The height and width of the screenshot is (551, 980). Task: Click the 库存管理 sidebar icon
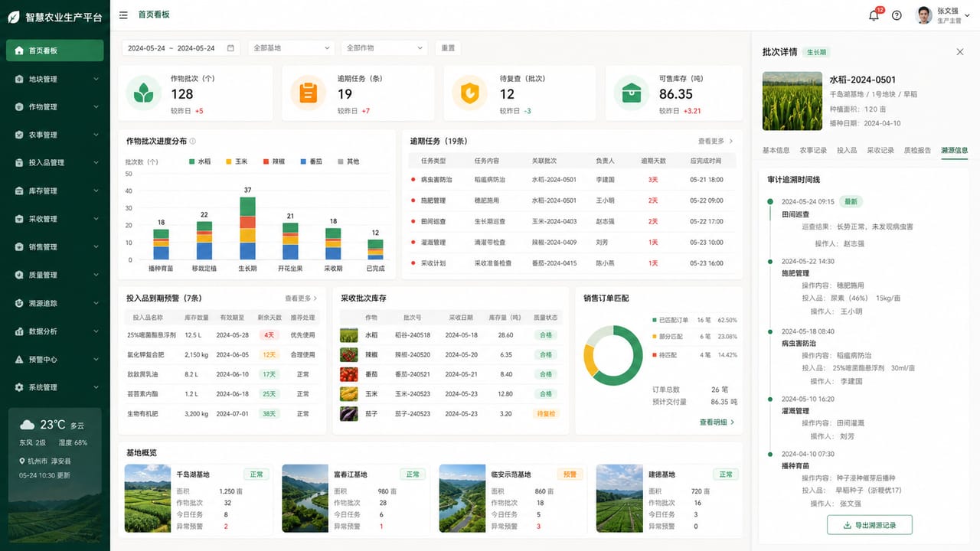[19, 191]
